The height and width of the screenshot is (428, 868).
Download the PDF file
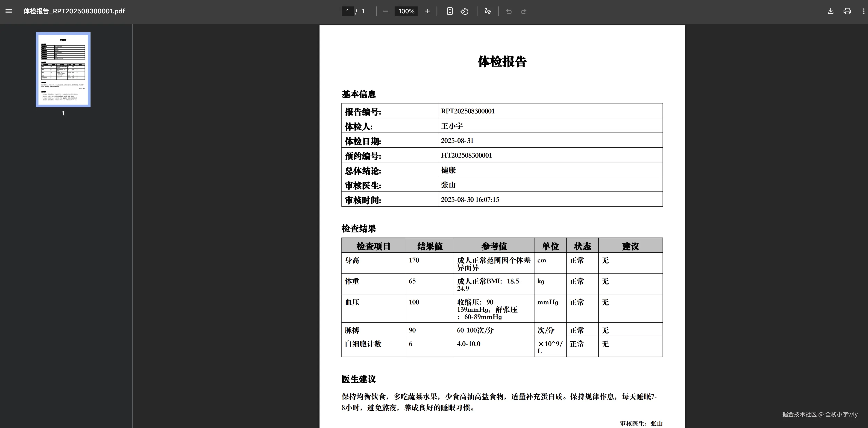830,11
